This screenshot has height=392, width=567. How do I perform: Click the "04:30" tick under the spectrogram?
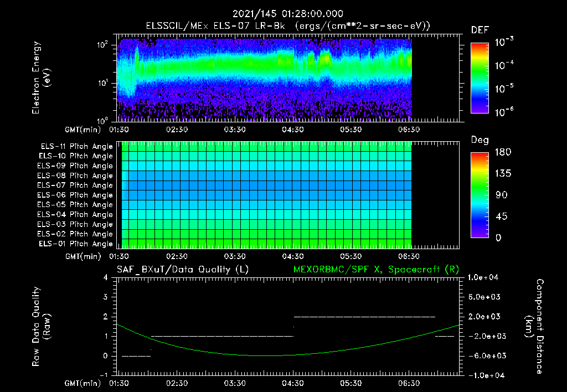(293, 130)
